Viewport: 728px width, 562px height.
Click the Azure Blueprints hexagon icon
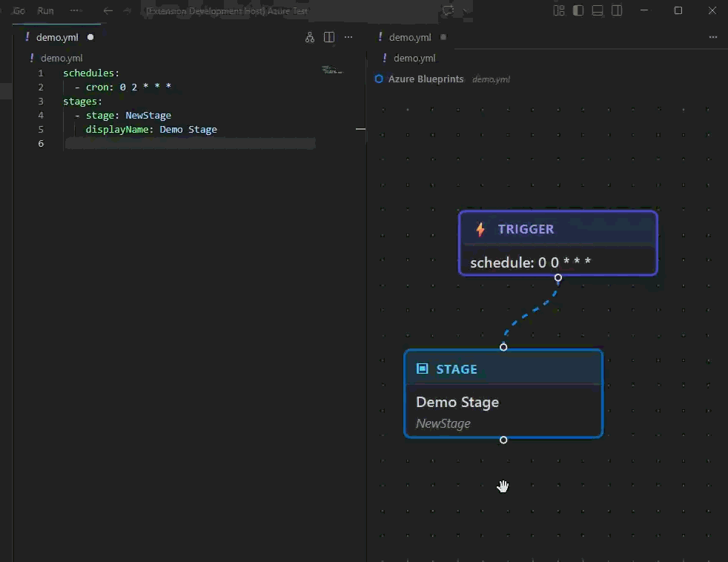click(379, 79)
